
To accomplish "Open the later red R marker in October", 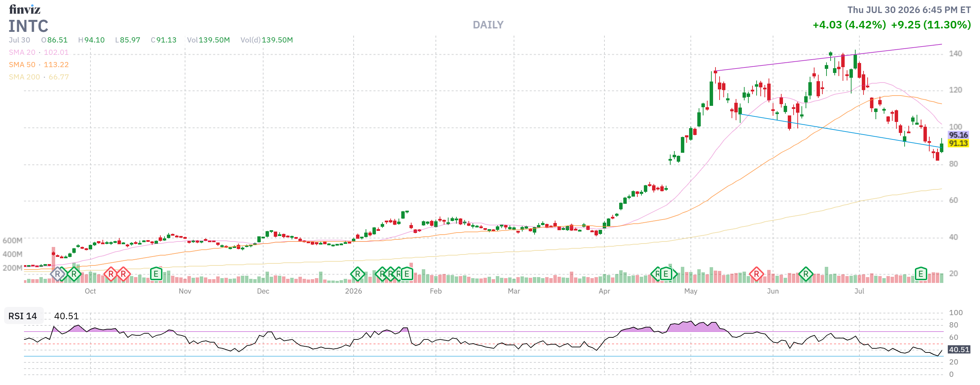I will point(123,274).
